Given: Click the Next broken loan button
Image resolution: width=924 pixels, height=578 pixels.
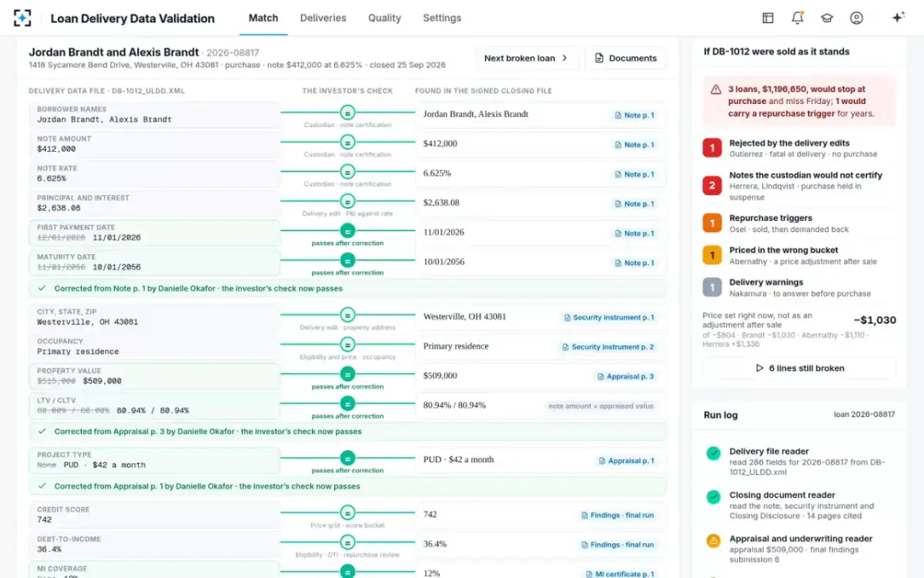Looking at the screenshot, I should (x=526, y=58).
